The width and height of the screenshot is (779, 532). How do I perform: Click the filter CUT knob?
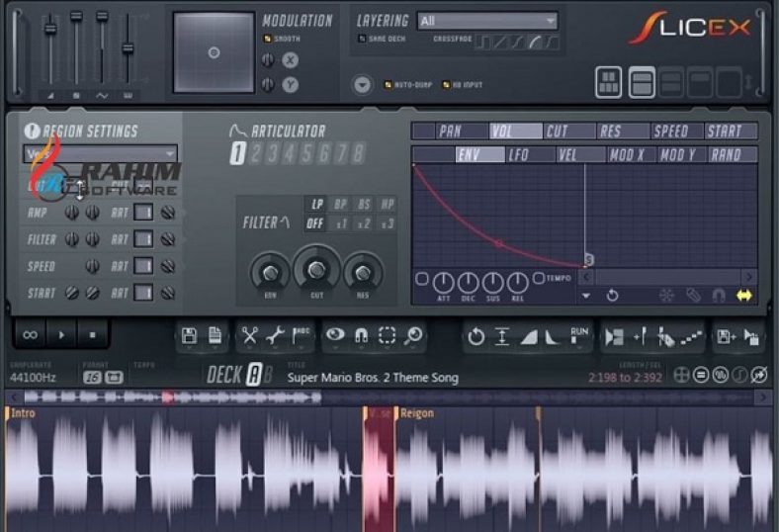316,269
